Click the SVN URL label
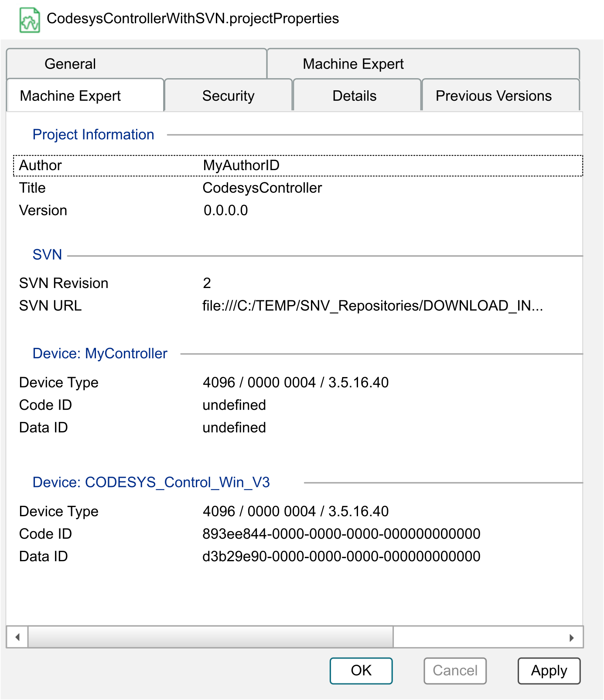 point(51,306)
